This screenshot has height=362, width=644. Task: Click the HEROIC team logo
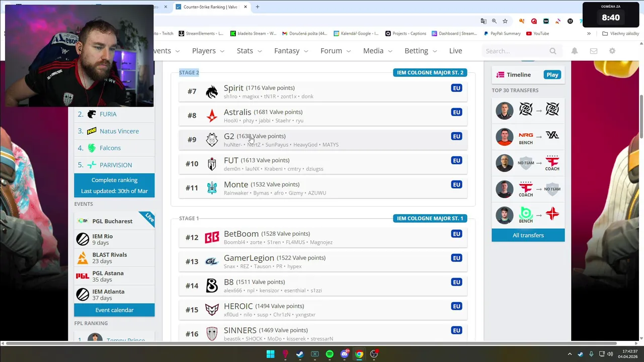[212, 310]
